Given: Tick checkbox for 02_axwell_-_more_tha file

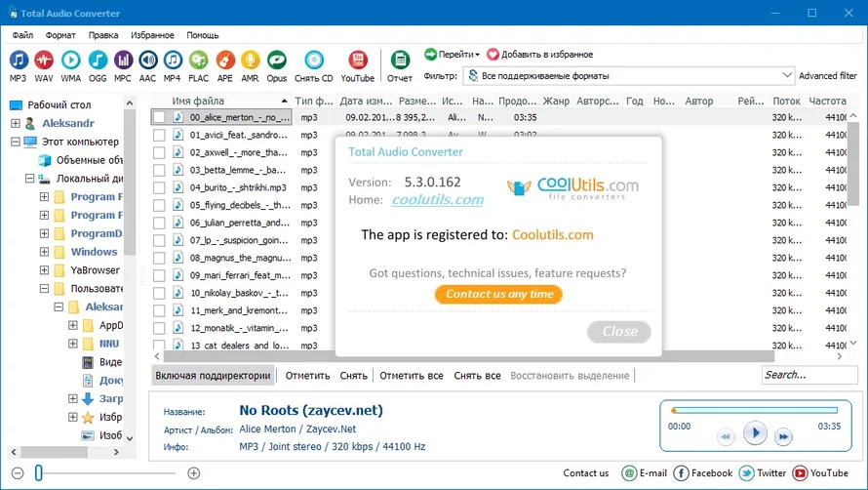Looking at the screenshot, I should 159,152.
